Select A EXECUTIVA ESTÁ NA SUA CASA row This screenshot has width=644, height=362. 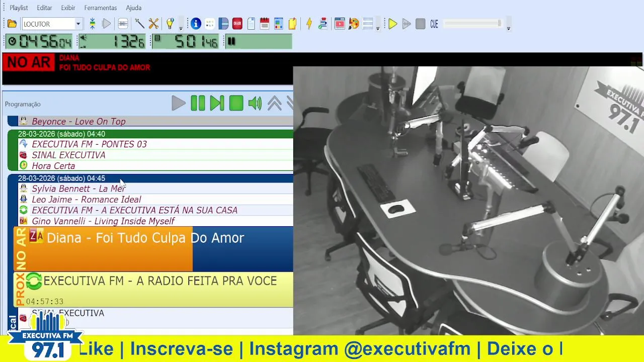tap(155, 210)
